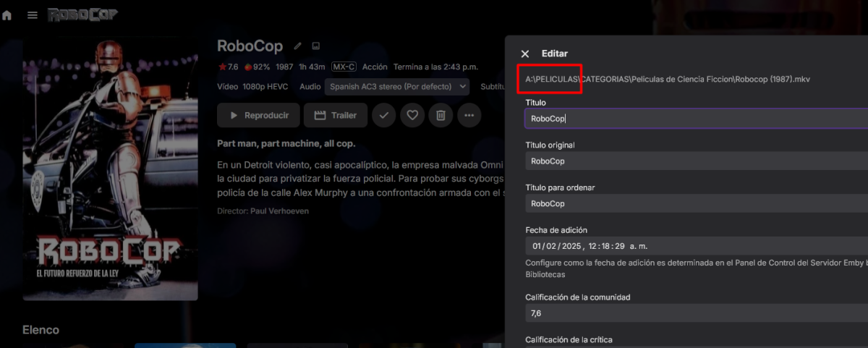Click the Título input field
The width and height of the screenshot is (868, 348).
pos(696,119)
